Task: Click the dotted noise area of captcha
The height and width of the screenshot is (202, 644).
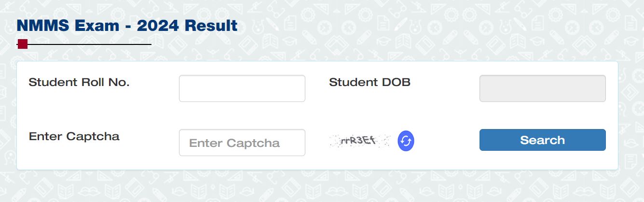Action: [335, 141]
